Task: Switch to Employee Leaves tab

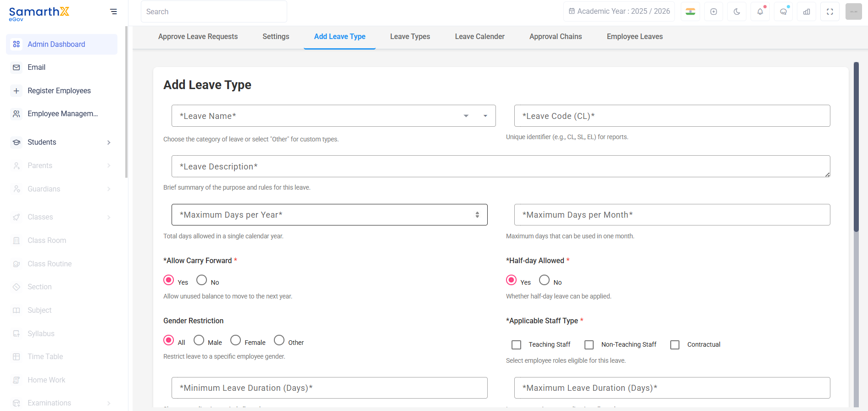Action: (635, 37)
